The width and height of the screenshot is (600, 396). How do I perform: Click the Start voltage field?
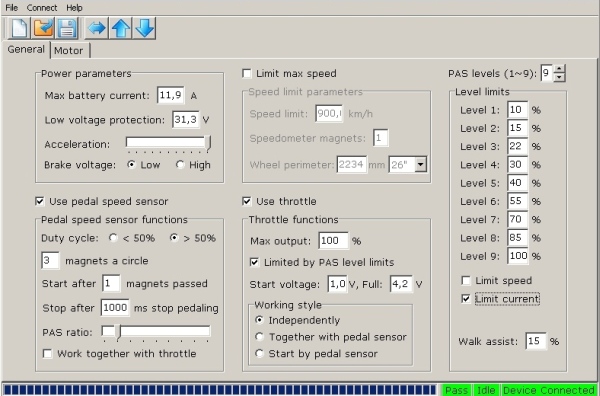(x=338, y=284)
